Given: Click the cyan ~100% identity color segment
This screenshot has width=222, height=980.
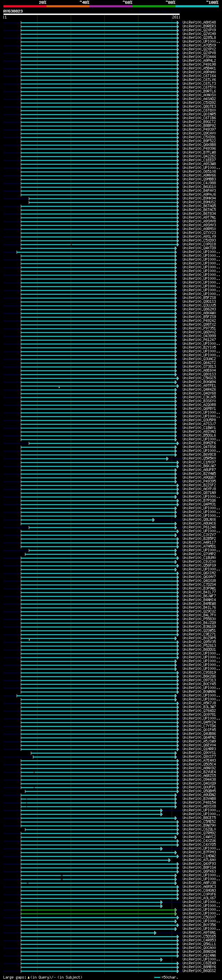Looking at the screenshot, I should point(197,6).
